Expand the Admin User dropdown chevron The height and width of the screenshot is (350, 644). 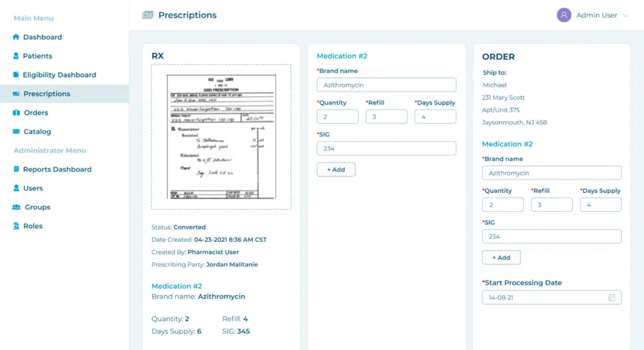626,16
